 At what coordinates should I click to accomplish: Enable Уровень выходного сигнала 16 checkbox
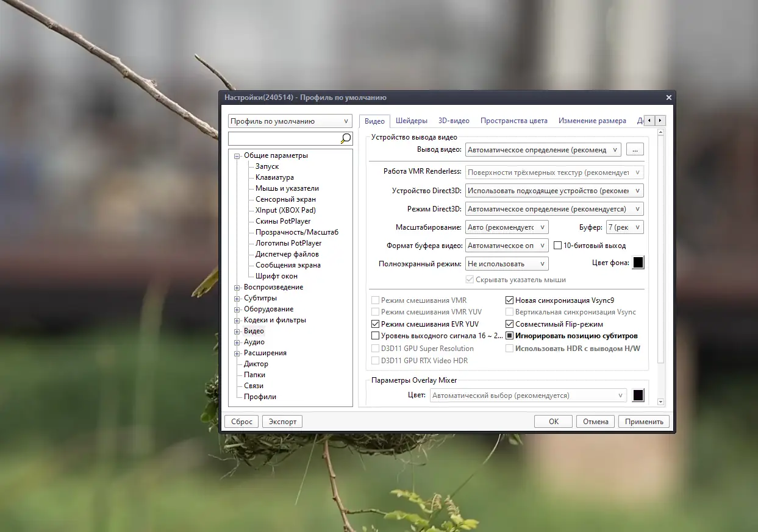pos(375,336)
